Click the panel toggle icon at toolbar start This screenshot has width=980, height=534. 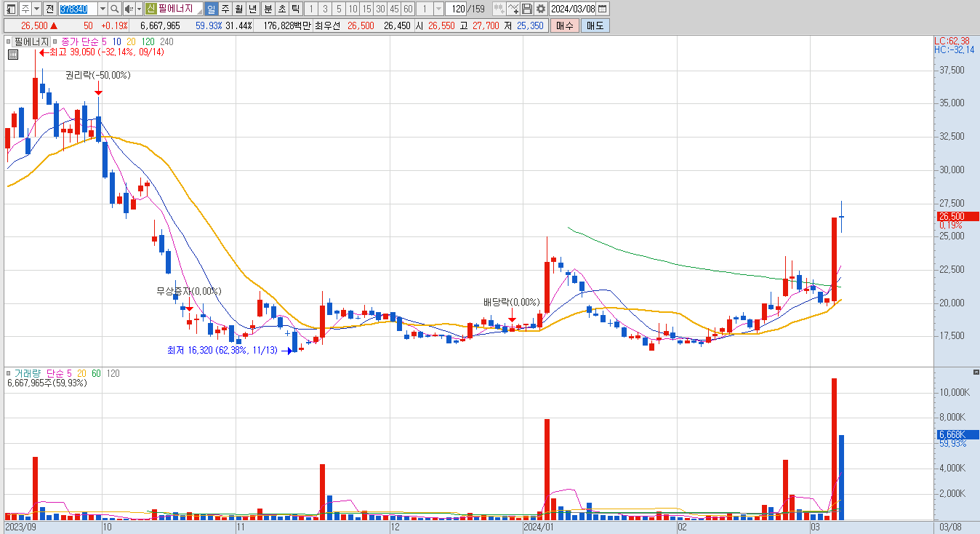click(11, 9)
